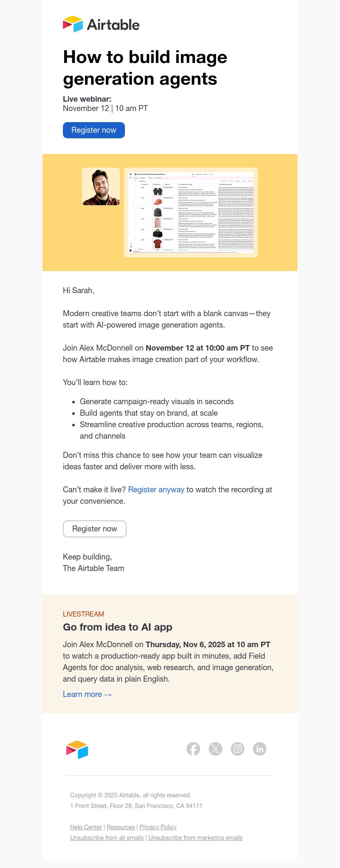Screen dimensions: 340x868
Task: Click the LIVESTREAM section heading
Action: click(83, 614)
